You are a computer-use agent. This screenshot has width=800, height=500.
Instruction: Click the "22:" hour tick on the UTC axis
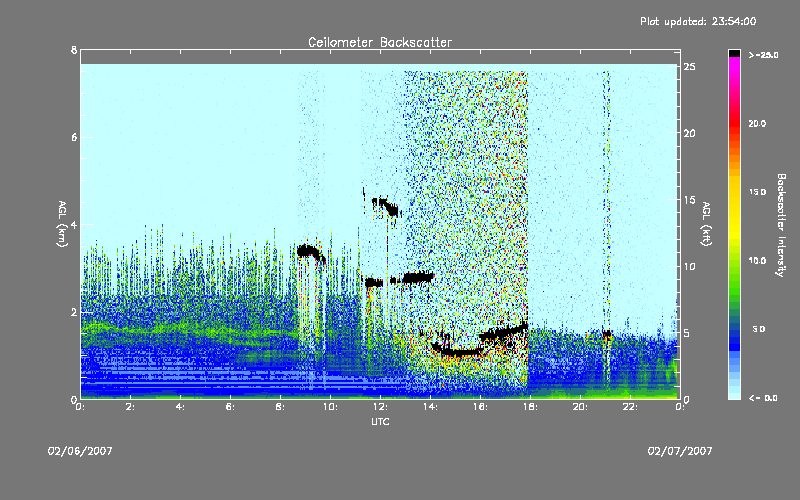click(631, 407)
